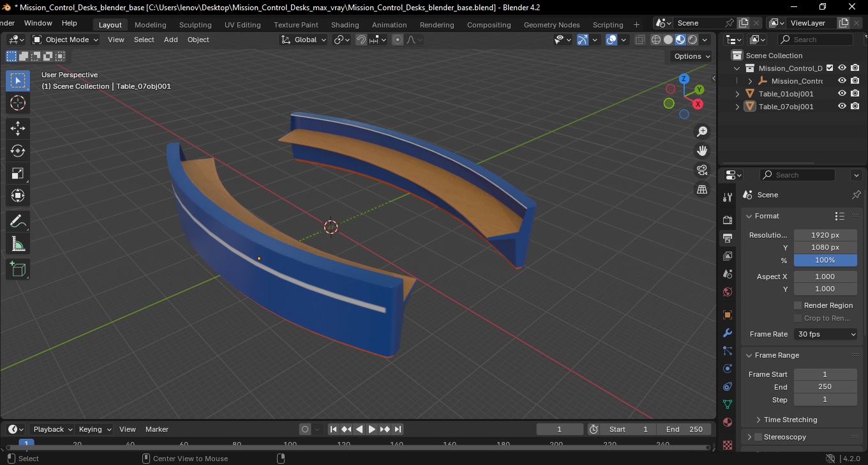
Task: Select the Scale tool
Action: coord(18,173)
